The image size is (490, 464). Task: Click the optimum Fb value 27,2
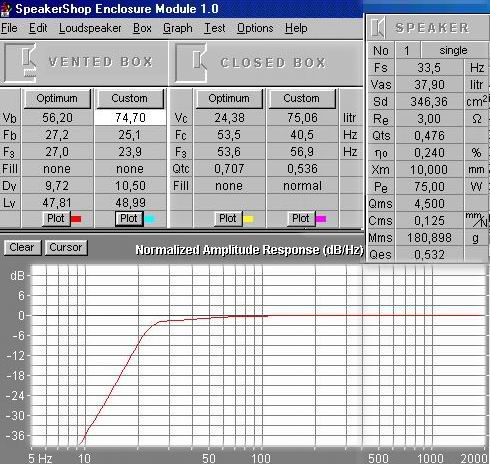[x=57, y=135]
